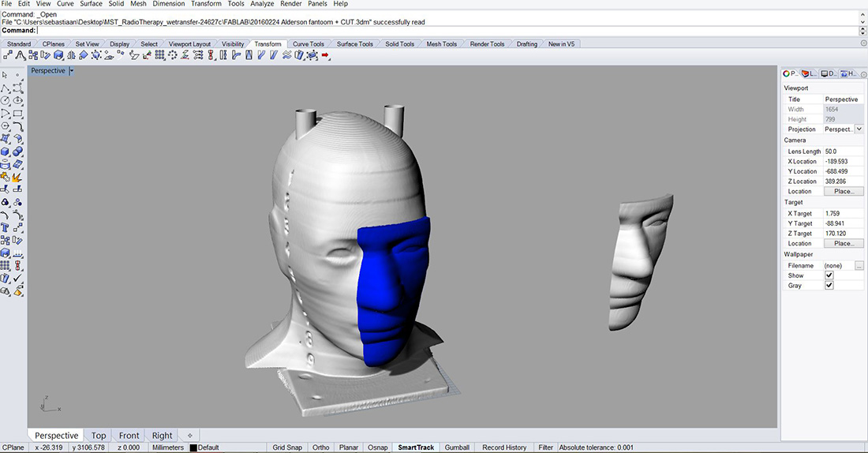Open the Layers panel tab

[810, 73]
